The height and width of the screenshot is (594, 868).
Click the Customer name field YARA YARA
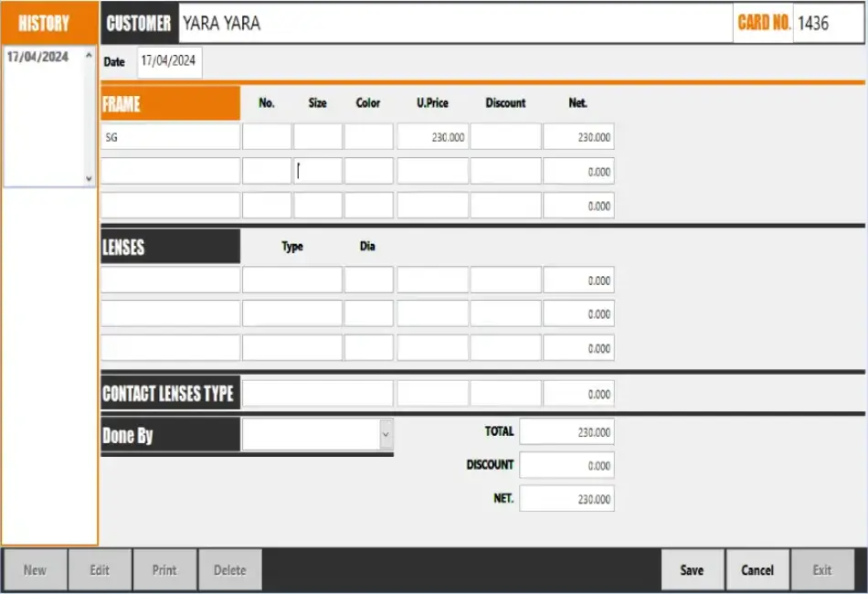[x=455, y=23]
